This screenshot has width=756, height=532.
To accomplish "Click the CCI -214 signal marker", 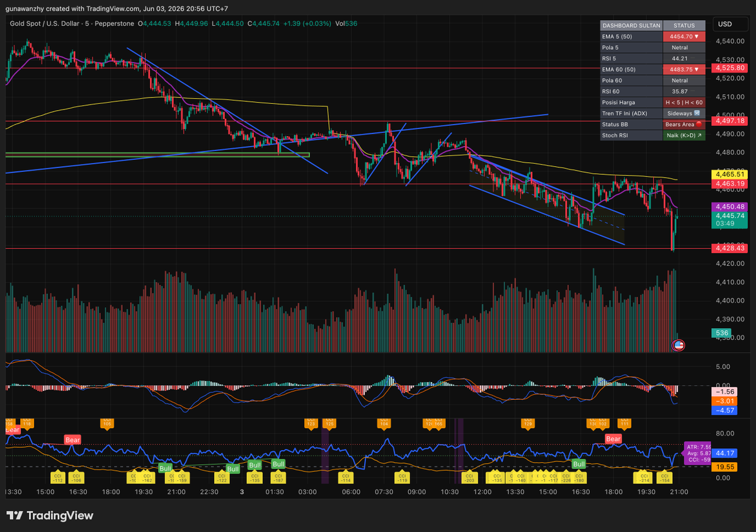I will pyautogui.click(x=644, y=477).
